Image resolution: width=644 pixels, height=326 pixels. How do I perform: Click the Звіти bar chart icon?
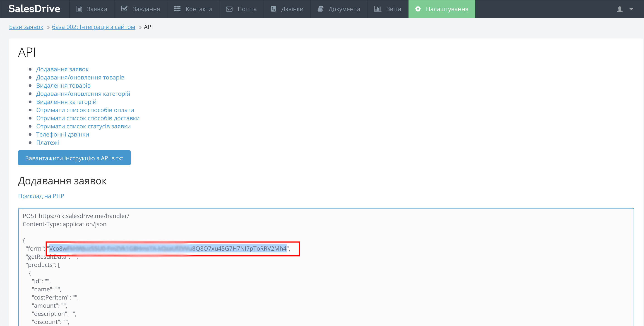(x=377, y=9)
